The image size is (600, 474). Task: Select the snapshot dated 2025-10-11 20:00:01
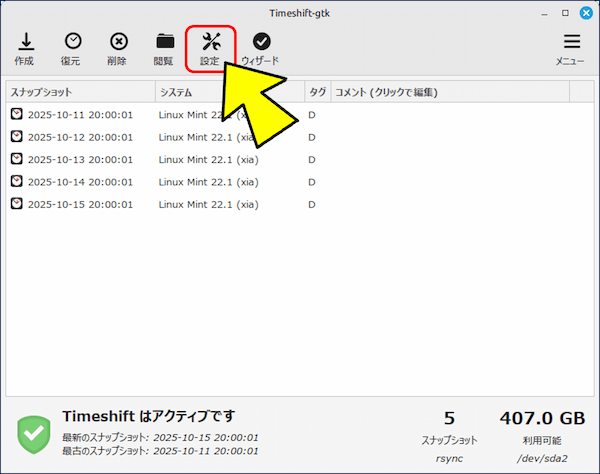click(x=80, y=114)
